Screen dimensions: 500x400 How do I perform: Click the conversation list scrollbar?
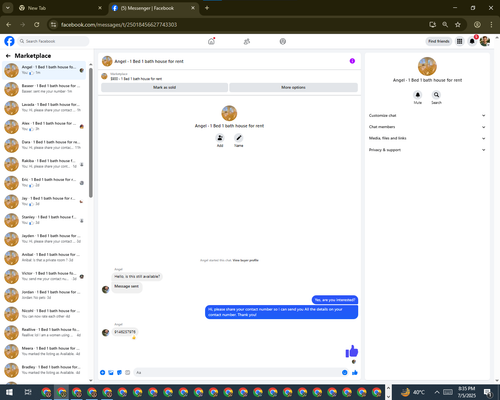pos(91,133)
